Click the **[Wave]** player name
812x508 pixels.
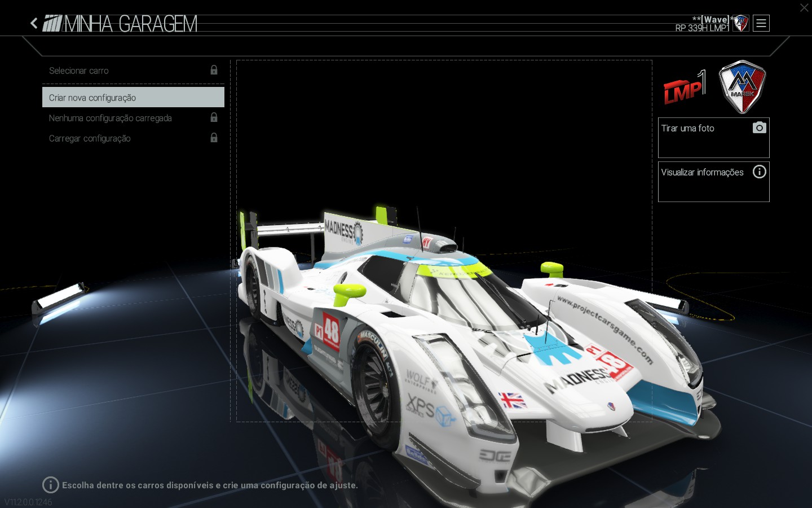(x=713, y=19)
